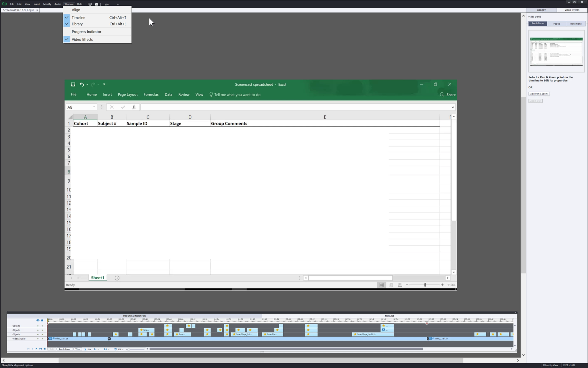
Task: Uncheck Video Effects in the Window menu
Action: [82, 39]
